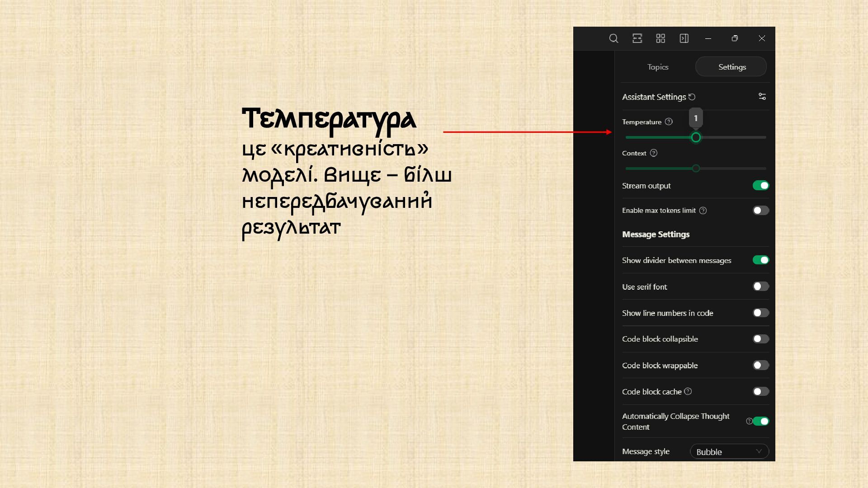Screen dimensions: 868x488
Task: Open the search icon in title bar
Action: pos(613,38)
